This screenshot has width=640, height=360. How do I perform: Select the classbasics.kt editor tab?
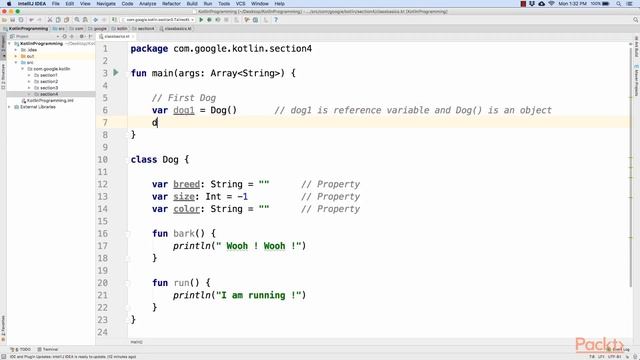tap(116, 36)
